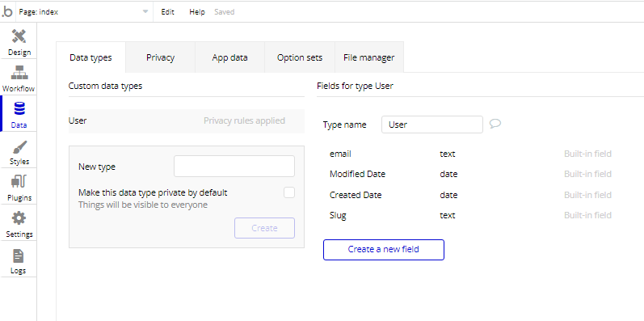Click the comment bubble next to Type name

(x=495, y=124)
